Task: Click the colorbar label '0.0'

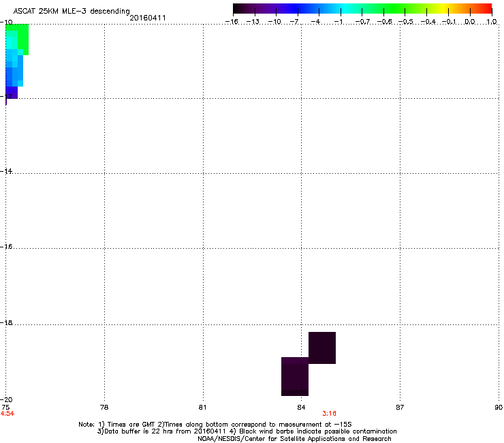Action: 470,22
